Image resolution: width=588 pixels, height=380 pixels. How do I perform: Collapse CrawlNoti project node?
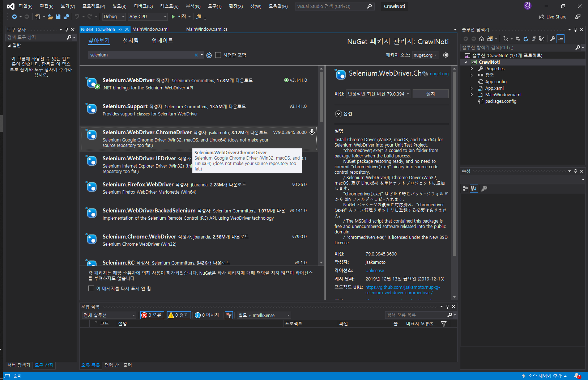pos(466,62)
